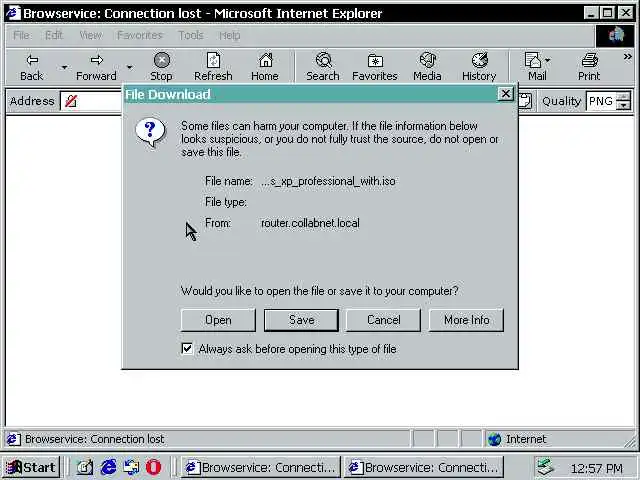Image resolution: width=640 pixels, height=480 pixels.
Task: Open the View menu
Action: pyautogui.click(x=91, y=36)
